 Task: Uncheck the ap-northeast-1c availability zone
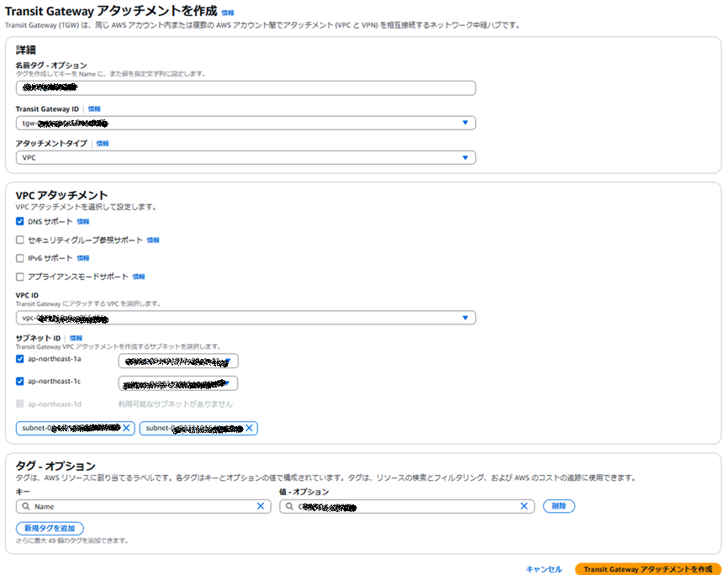20,381
